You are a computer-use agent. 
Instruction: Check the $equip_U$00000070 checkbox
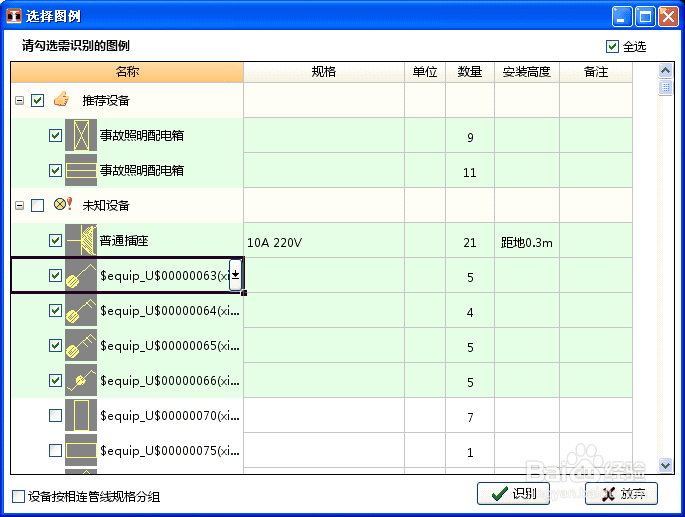55,415
